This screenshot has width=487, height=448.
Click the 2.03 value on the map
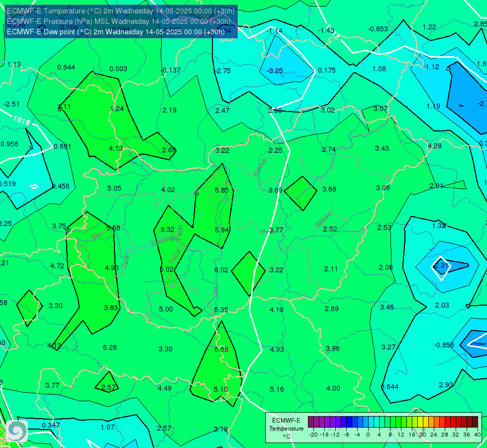pos(442,305)
